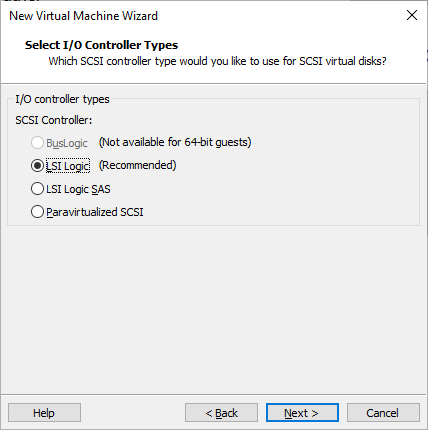Image resolution: width=428 pixels, height=430 pixels.
Task: Cancel the New Virtual Machine Wizard
Action: pyautogui.click(x=383, y=413)
